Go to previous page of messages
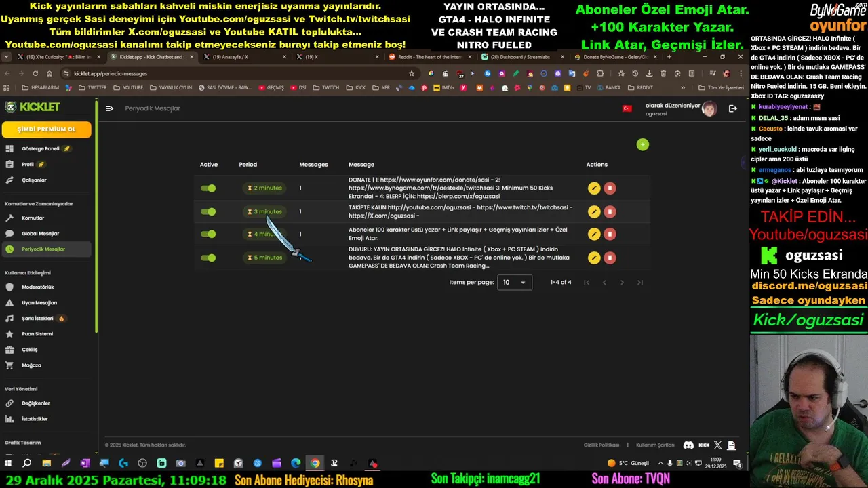The image size is (868, 488). (604, 282)
